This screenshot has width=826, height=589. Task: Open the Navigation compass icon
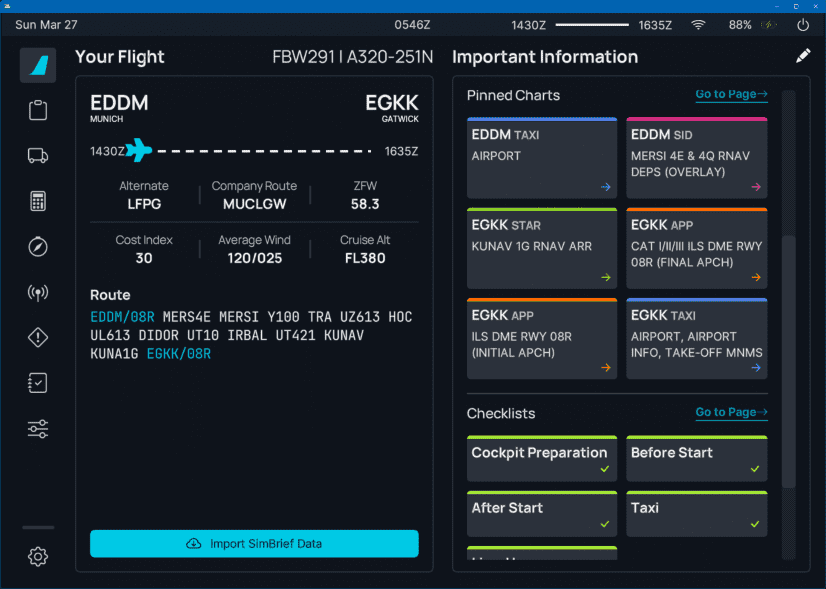38,247
